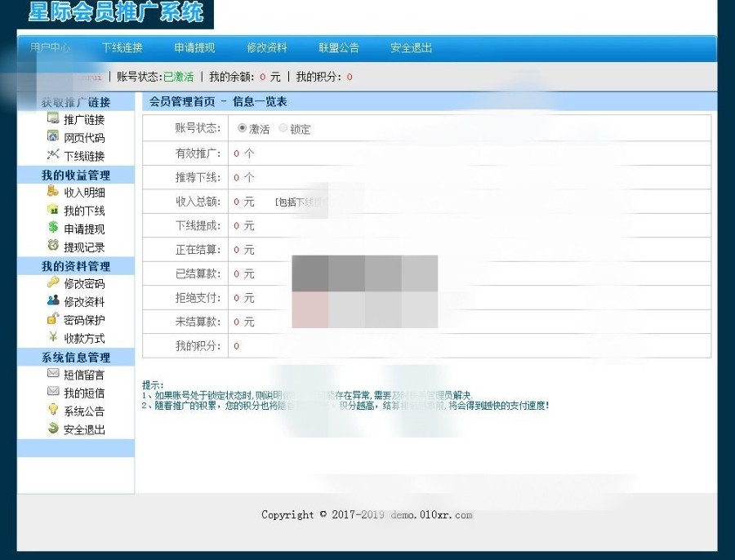
Task: Click the 已结算款 row label
Action: pyautogui.click(x=198, y=273)
